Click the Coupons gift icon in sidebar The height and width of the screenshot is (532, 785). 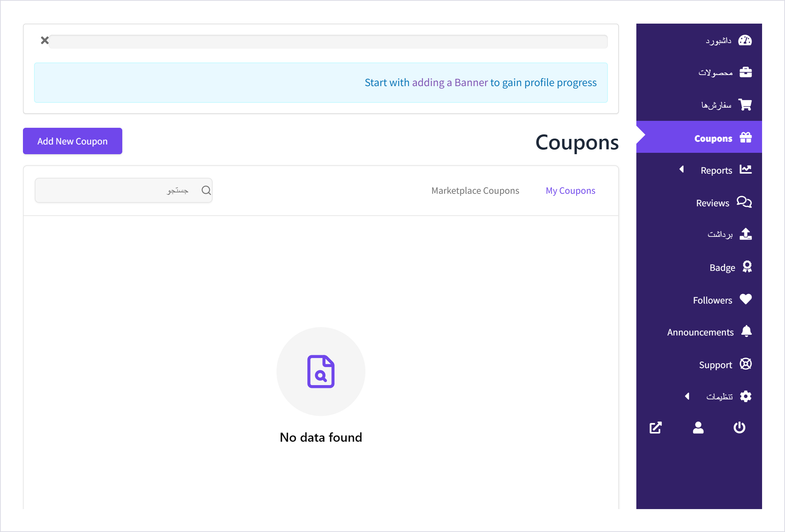coord(745,138)
